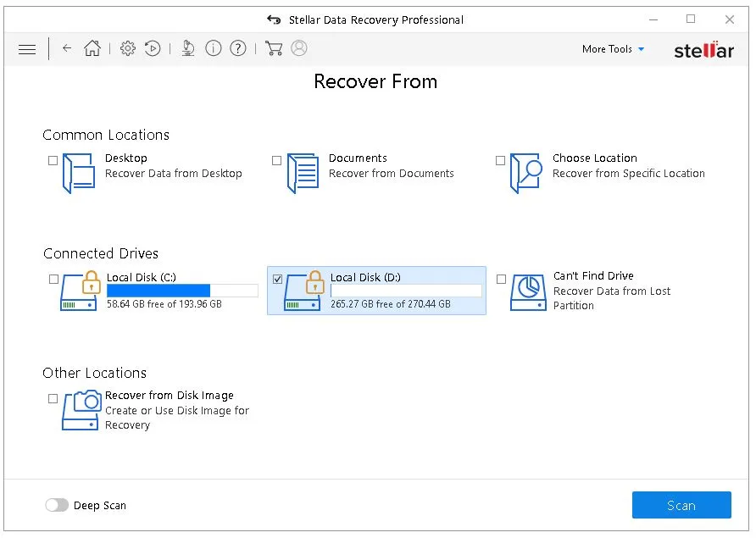Click the back arrow to return
Screen dimensions: 756x538
pos(67,48)
